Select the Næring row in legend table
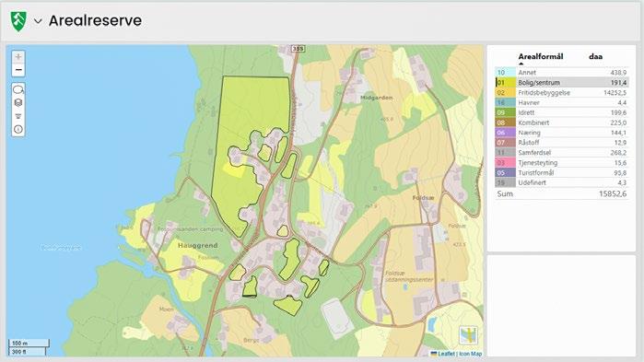The width and height of the screenshot is (644, 362). coord(562,133)
